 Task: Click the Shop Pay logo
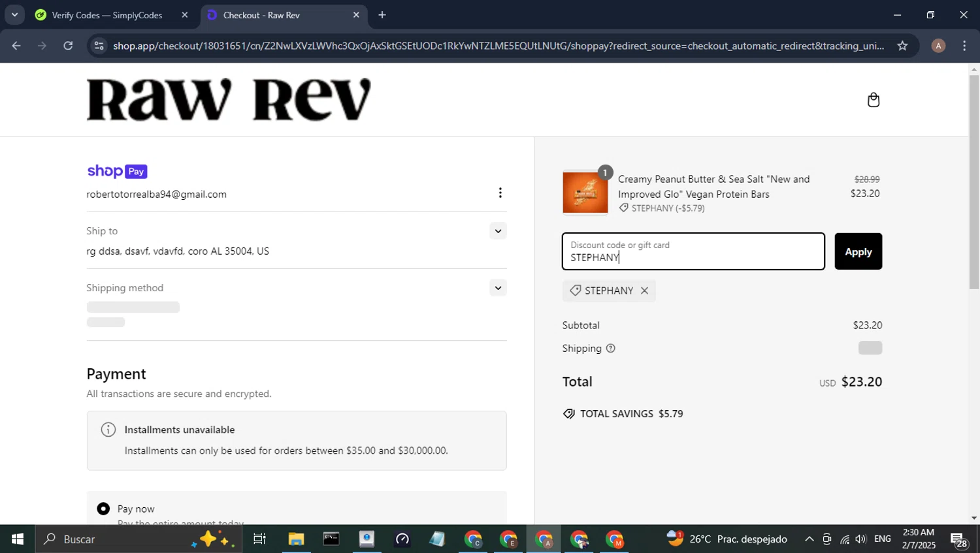coord(117,171)
